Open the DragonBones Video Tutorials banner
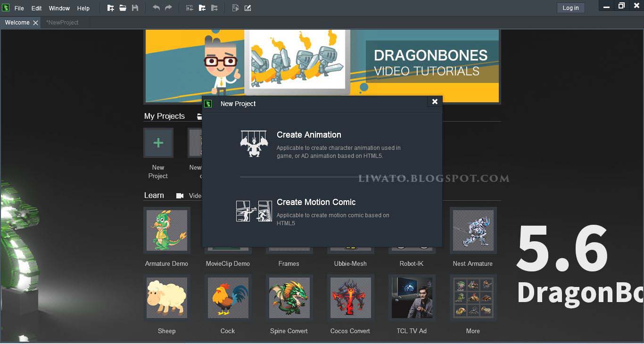This screenshot has width=644, height=344. (x=322, y=66)
